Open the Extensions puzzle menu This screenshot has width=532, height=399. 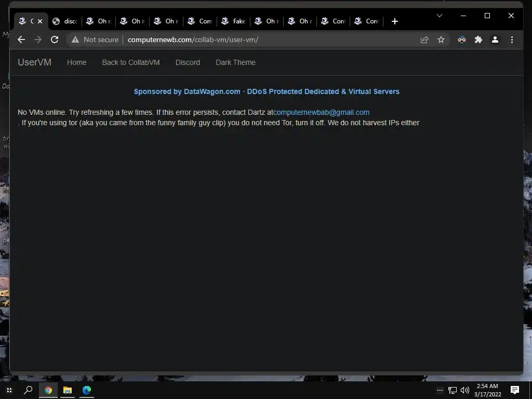[x=478, y=39]
